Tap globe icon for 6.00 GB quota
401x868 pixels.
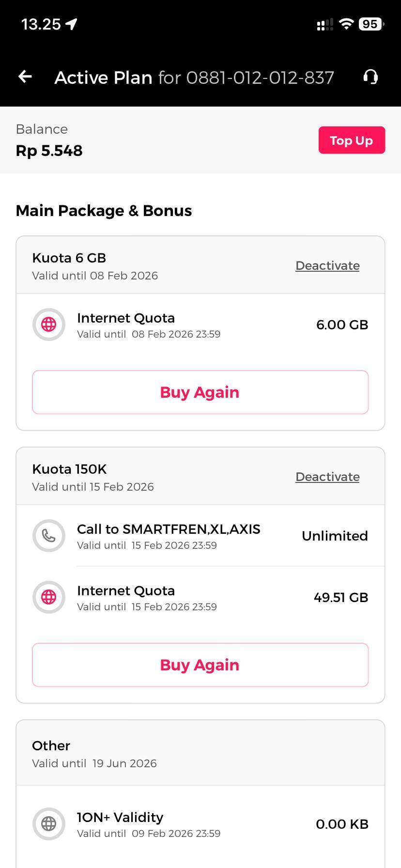click(48, 325)
